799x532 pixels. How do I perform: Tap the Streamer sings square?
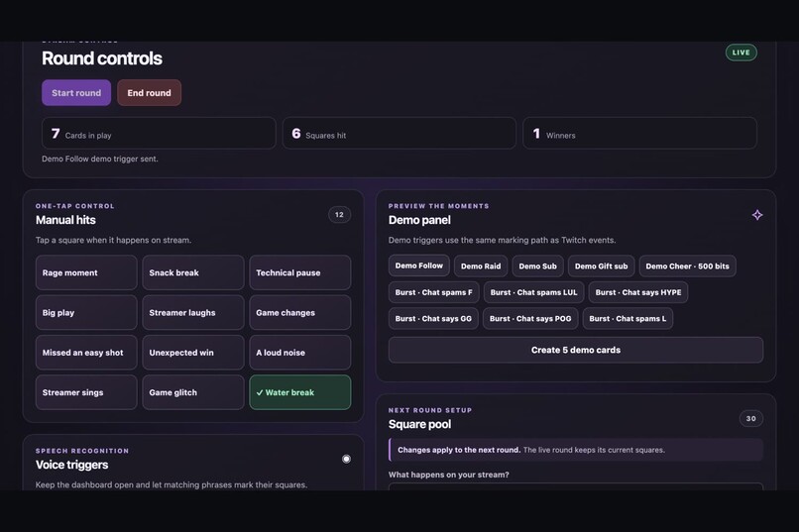(86, 392)
